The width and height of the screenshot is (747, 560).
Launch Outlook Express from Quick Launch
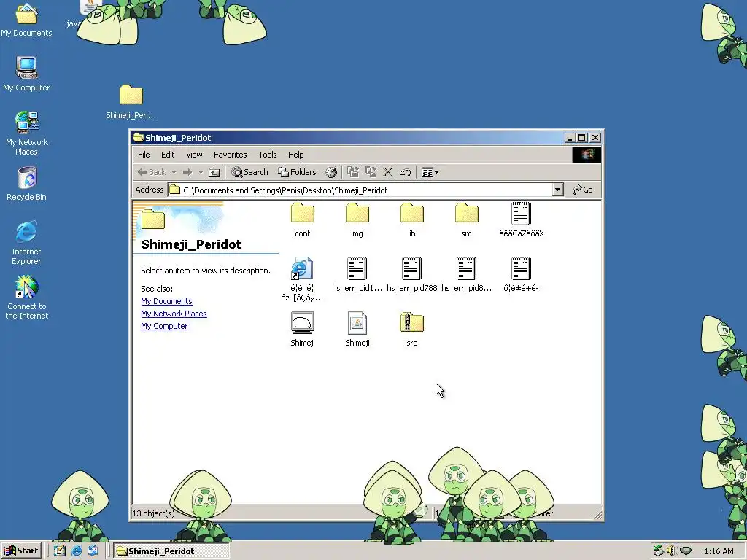pyautogui.click(x=93, y=551)
